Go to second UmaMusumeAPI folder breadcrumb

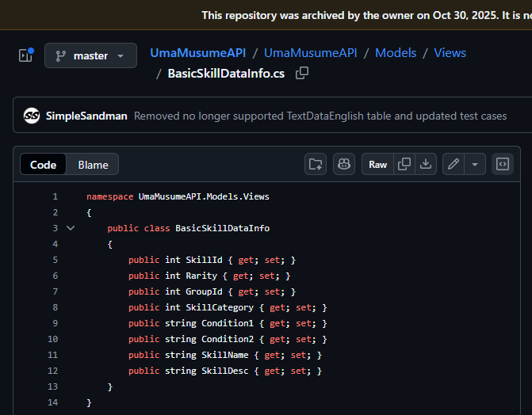pos(311,53)
